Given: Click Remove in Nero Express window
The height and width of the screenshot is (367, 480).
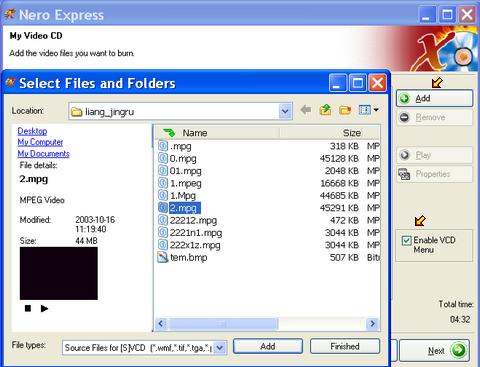Looking at the screenshot, I should [434, 117].
